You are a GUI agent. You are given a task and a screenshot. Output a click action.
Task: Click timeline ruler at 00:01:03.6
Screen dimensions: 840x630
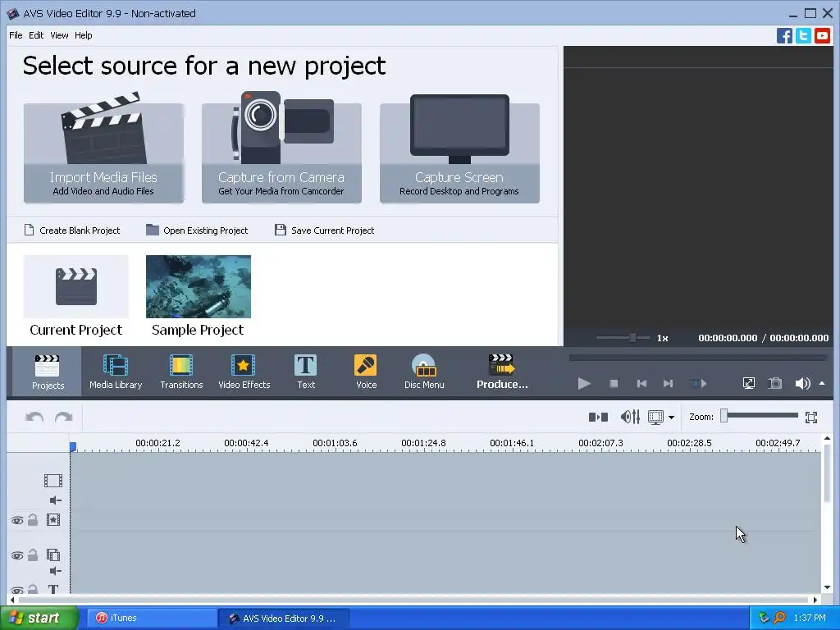click(335, 443)
